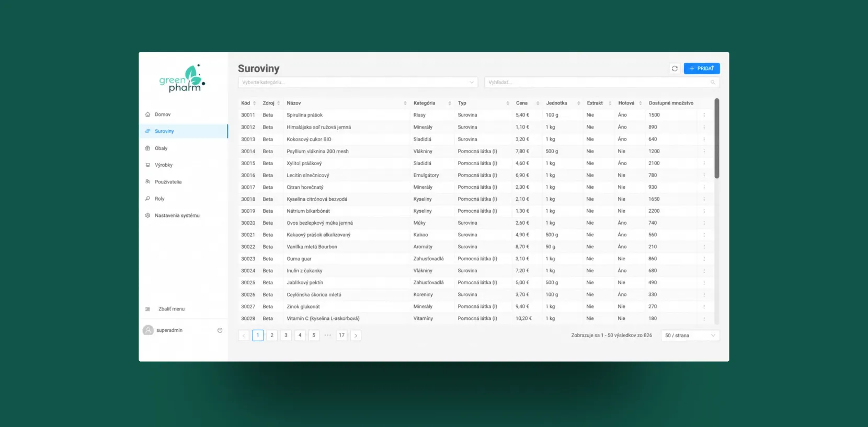Click the Výrobky cart icon
Screen dimensions: 868x427
tap(147, 165)
